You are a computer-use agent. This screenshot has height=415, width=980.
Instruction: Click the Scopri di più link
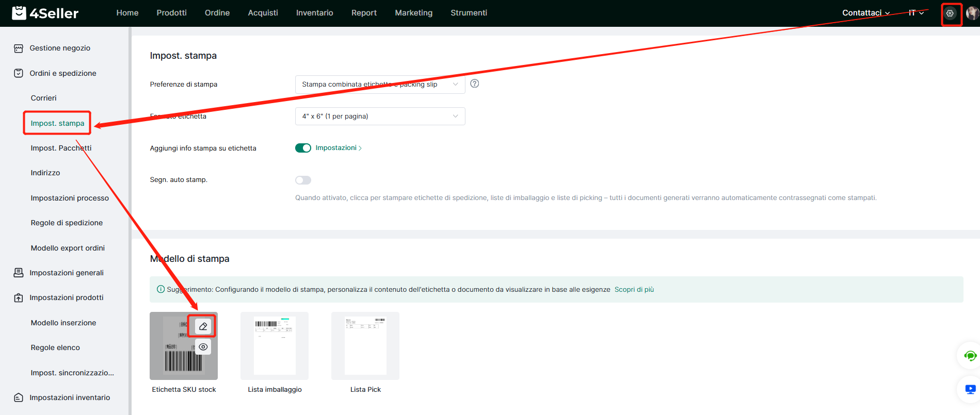point(634,290)
